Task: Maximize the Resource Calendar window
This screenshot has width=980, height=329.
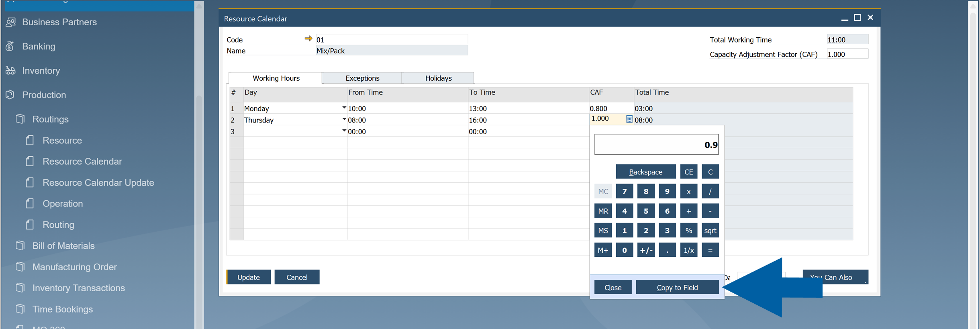Action: (857, 18)
